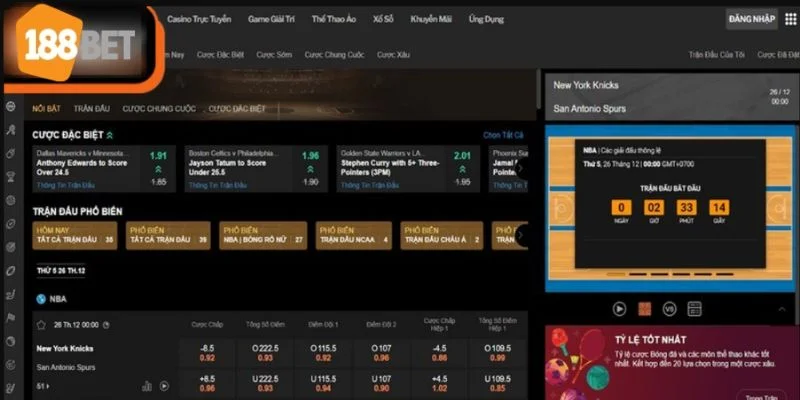Open the NBA | Bóng Rổ Nữ 27 card
800x400 pixels.
coord(263,235)
